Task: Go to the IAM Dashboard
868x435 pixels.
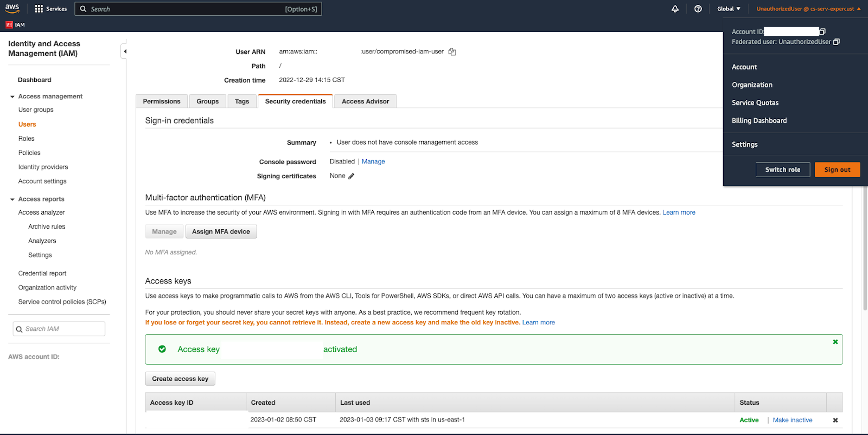Action: tap(34, 80)
